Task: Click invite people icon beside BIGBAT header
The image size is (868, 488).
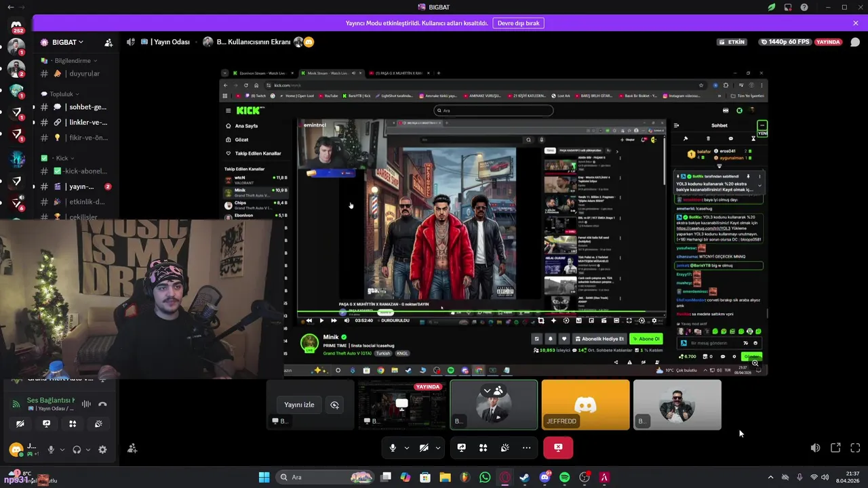Action: 108,42
